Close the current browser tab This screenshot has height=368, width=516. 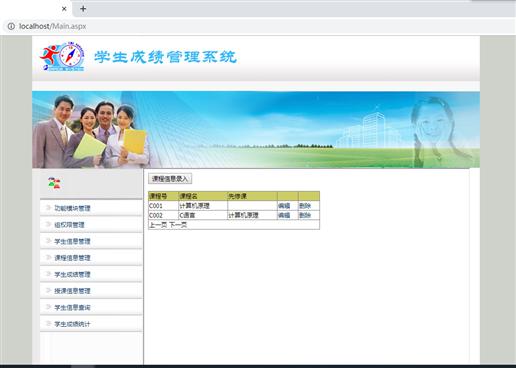click(64, 9)
